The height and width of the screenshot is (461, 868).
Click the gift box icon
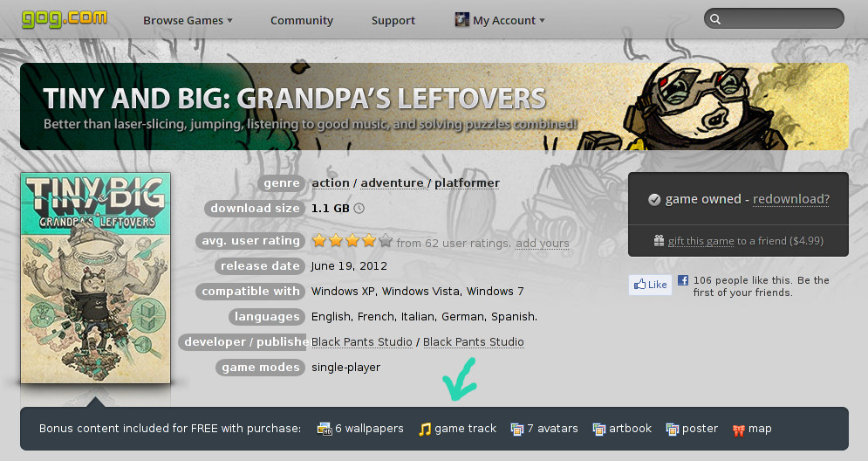point(659,240)
